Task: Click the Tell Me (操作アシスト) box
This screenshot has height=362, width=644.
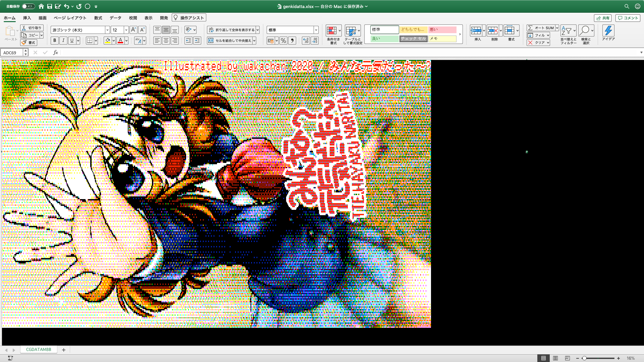Action: 189,18
